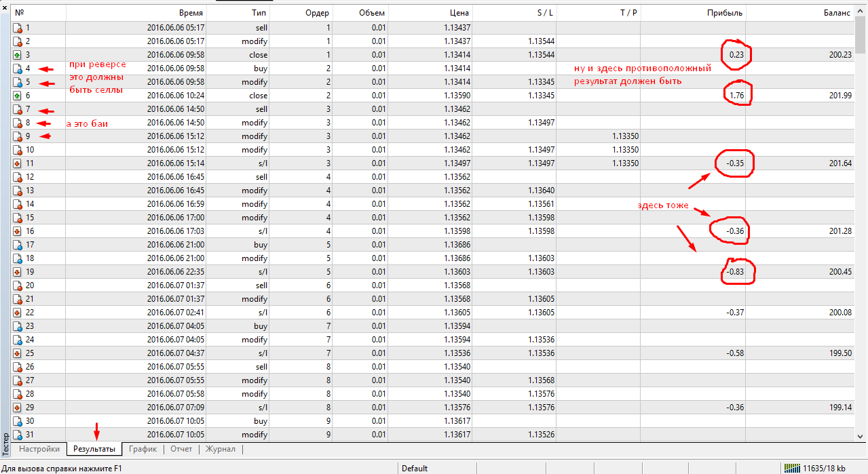Click the modify icon in row 24

[18, 340]
